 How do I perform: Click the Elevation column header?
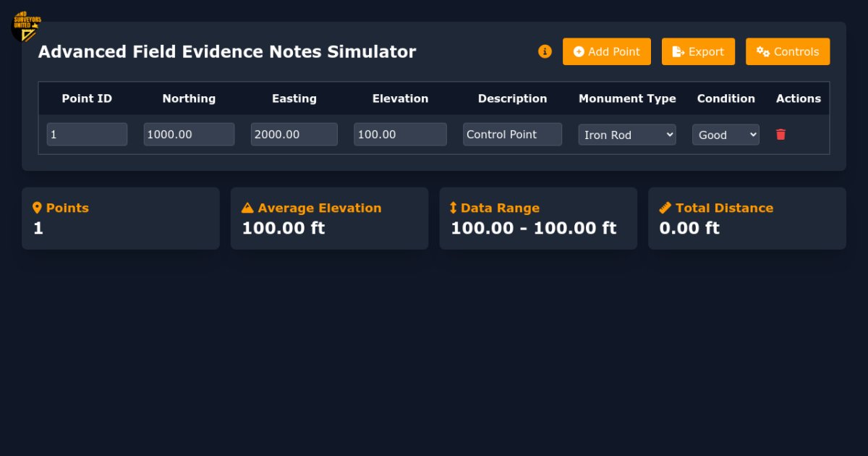coord(400,98)
